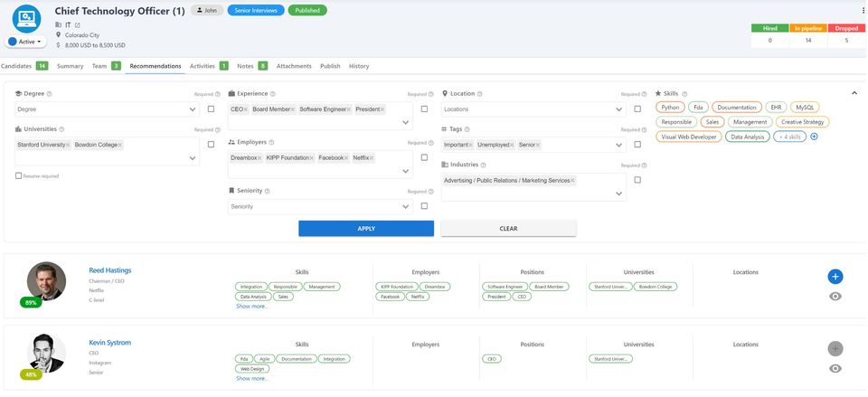This screenshot has width=868, height=397.
Task: Remove the Advertising / Public Relations industry chip
Action: pyautogui.click(x=572, y=181)
